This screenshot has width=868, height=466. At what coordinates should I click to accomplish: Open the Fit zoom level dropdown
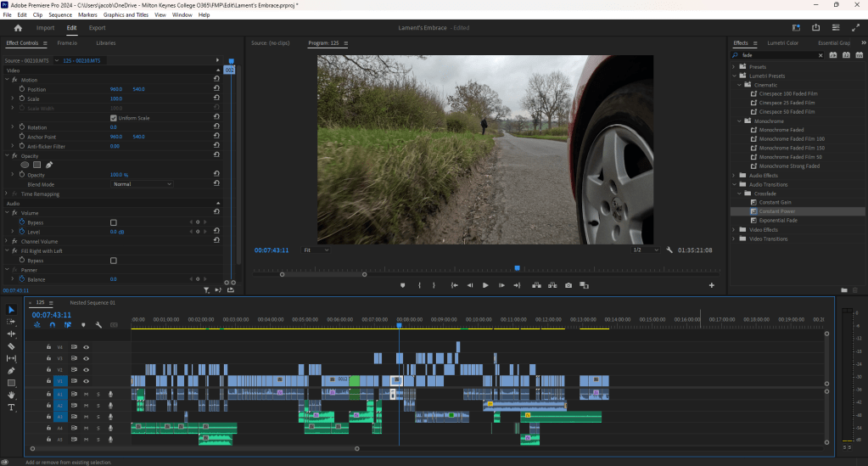click(316, 250)
